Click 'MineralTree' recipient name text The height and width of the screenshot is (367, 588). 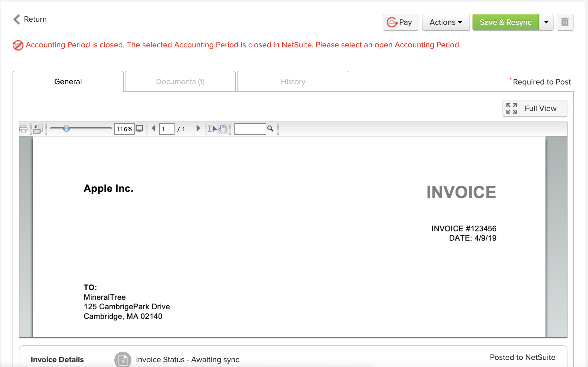(x=105, y=297)
